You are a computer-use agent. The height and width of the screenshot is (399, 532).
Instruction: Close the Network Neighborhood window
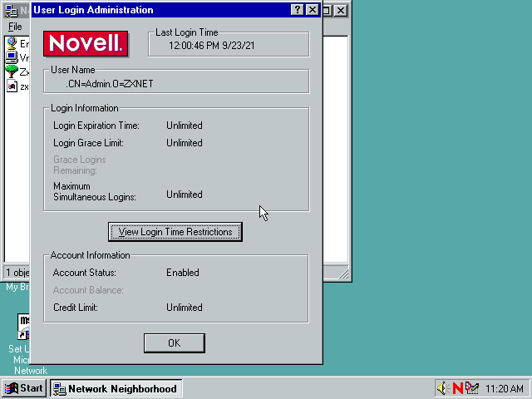(341, 11)
